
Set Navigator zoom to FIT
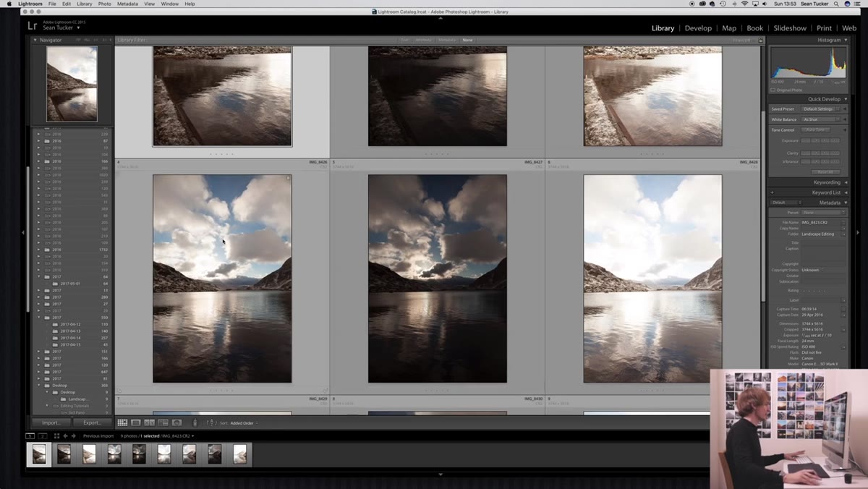point(78,40)
